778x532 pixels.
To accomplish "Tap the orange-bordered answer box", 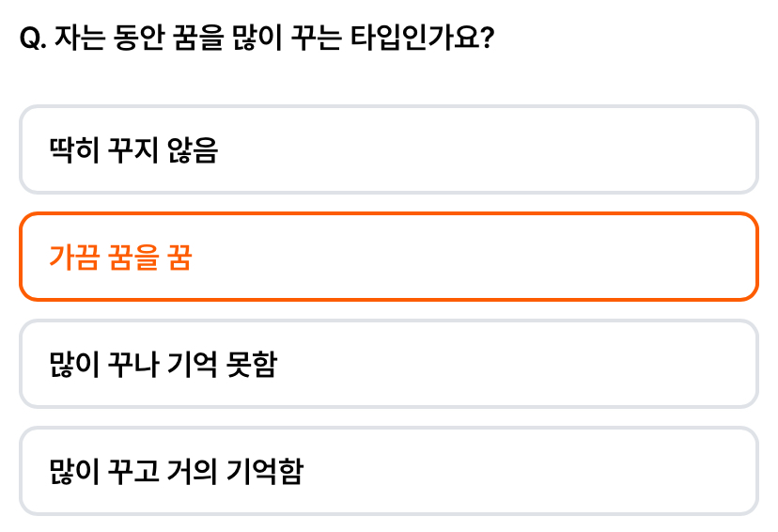I will click(389, 257).
